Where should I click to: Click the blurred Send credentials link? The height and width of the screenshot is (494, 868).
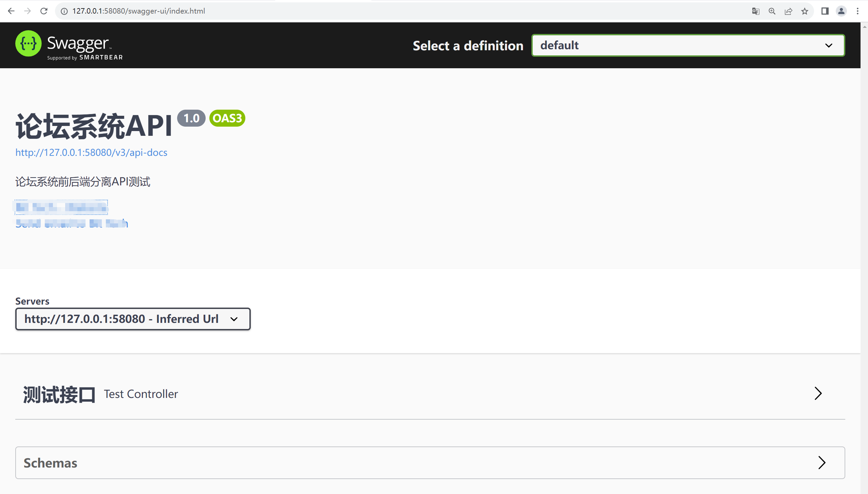pos(72,222)
